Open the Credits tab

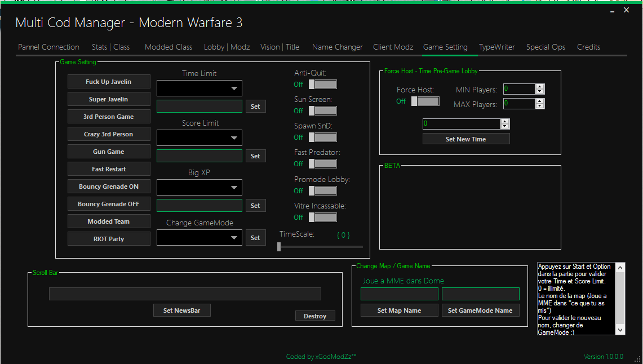click(x=588, y=47)
